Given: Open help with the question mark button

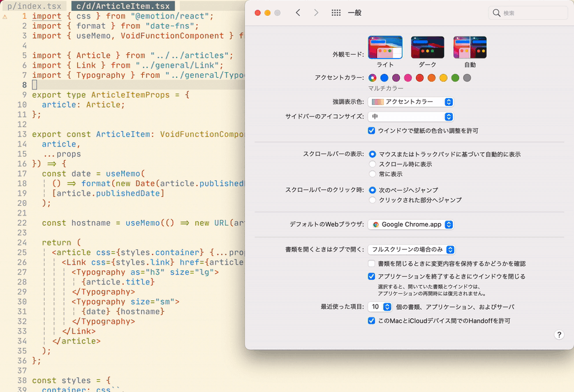Looking at the screenshot, I should click(x=559, y=335).
